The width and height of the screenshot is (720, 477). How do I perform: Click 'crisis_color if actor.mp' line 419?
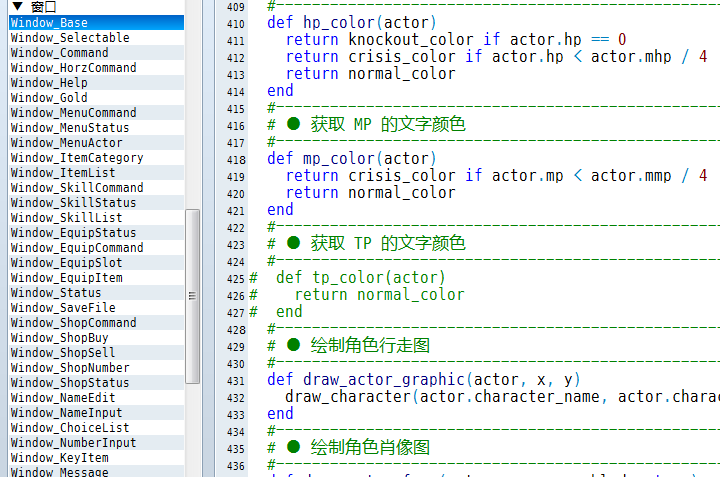pyautogui.click(x=456, y=175)
